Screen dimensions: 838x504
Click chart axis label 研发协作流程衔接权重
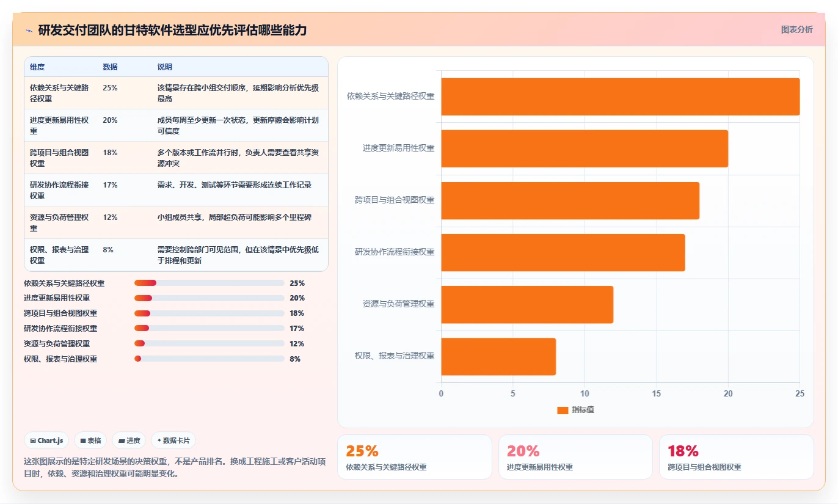395,252
